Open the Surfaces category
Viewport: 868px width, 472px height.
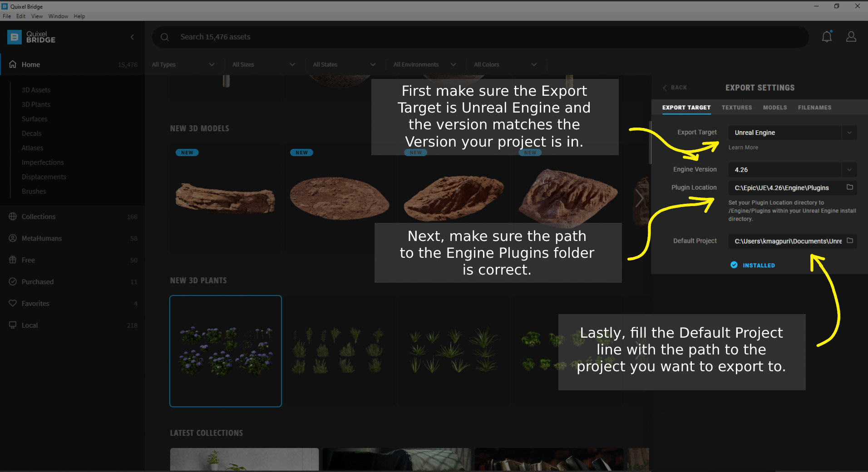pyautogui.click(x=35, y=119)
